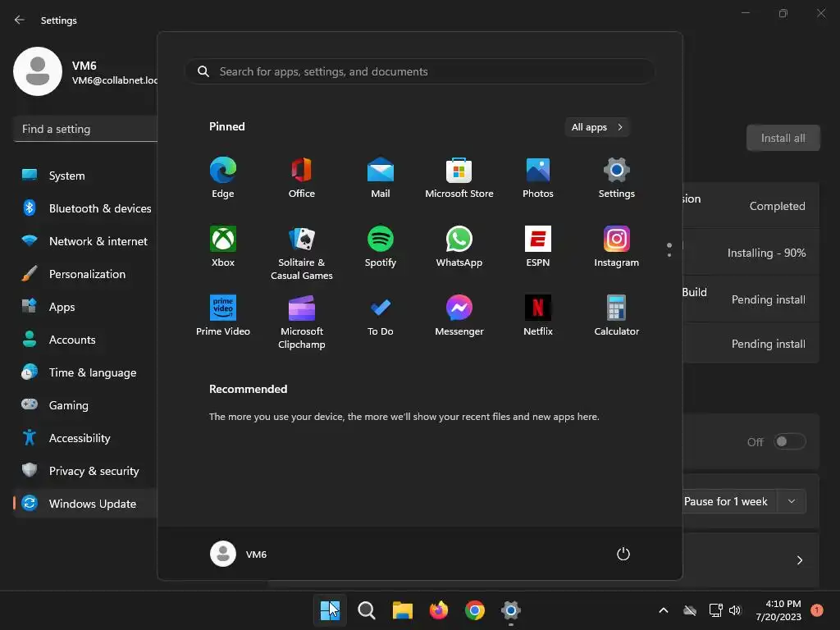Open Personalization settings
The width and height of the screenshot is (840, 630).
[x=85, y=274]
